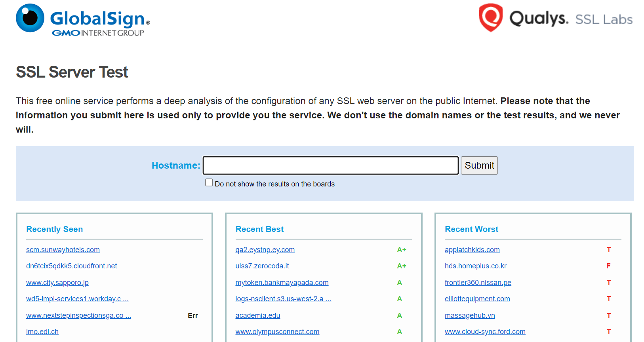Click the GlobalSign eye logo
The image size is (644, 342).
pos(30,18)
